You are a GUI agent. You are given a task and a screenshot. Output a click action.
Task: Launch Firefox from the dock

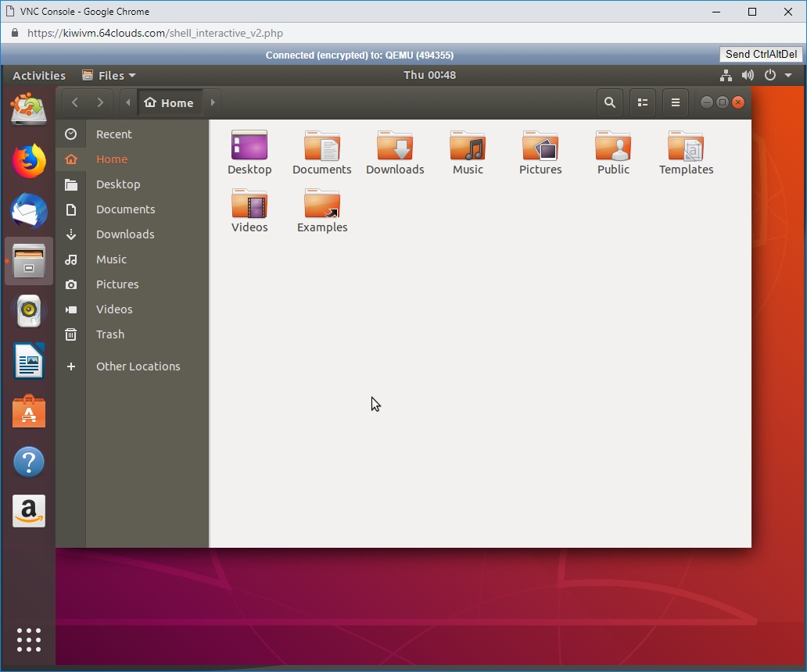(x=29, y=162)
